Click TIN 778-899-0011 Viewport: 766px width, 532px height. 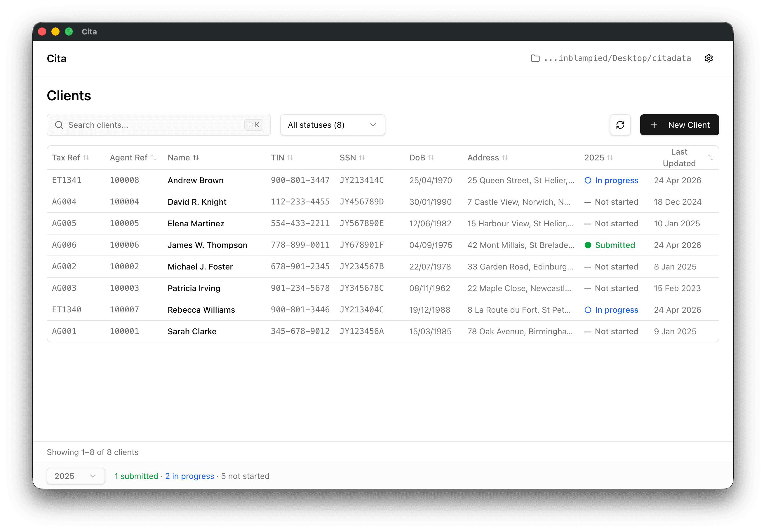point(300,245)
